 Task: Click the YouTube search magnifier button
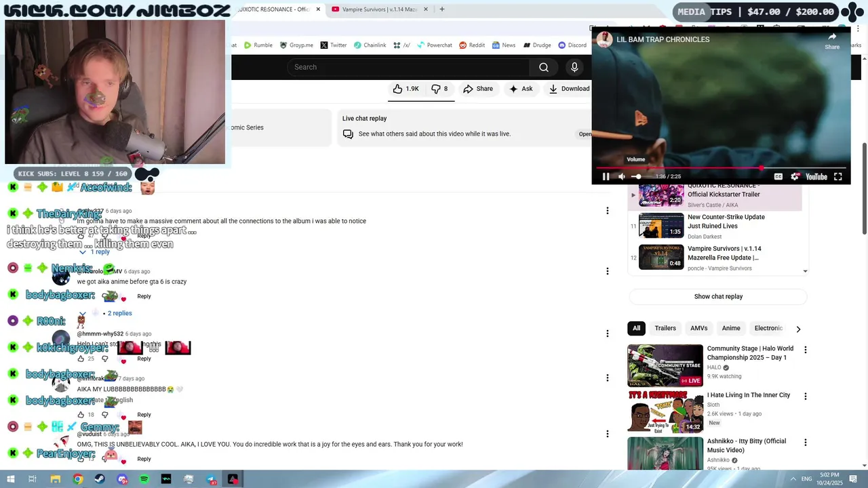click(544, 67)
